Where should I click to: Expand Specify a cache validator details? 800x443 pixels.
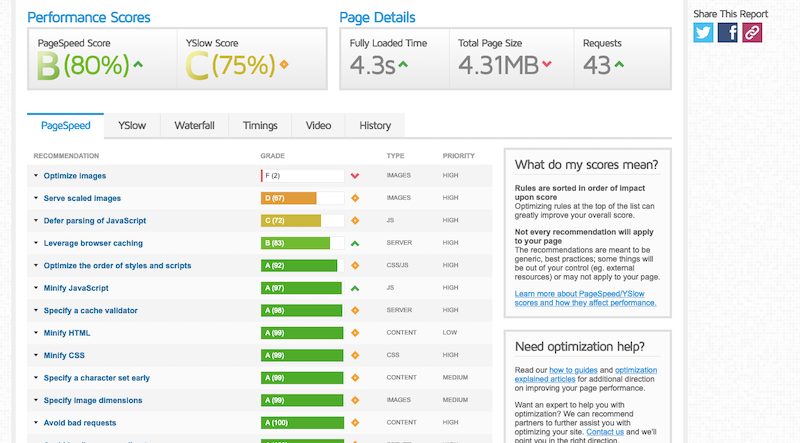[90, 310]
